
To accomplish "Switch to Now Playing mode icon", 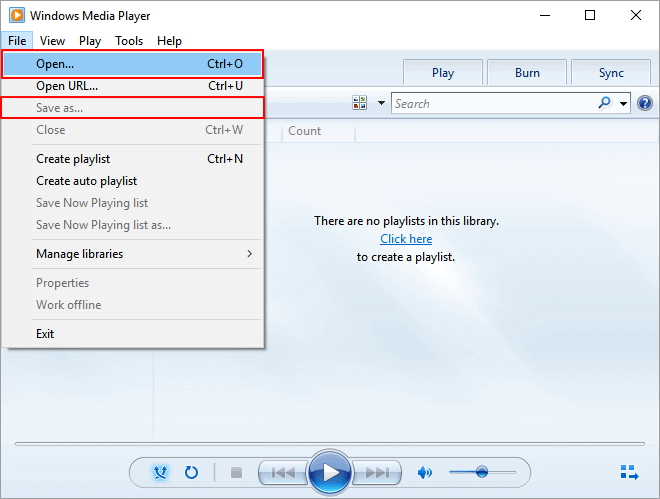I will click(630, 472).
